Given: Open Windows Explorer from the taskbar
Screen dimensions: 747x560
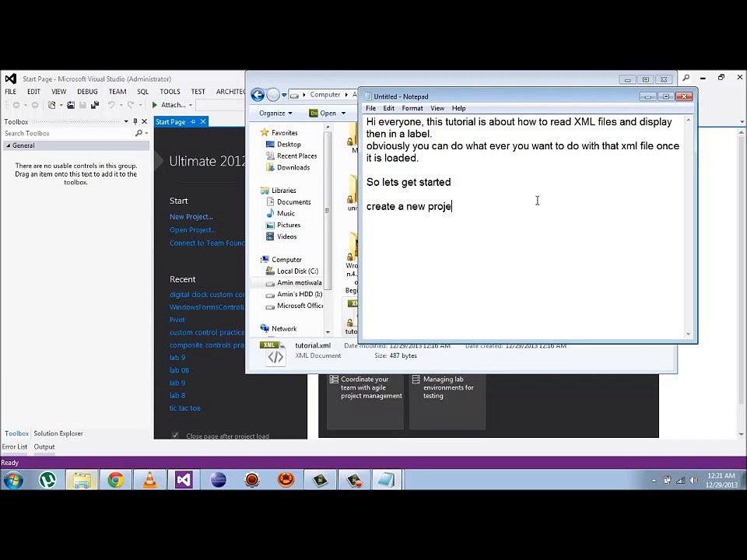Looking at the screenshot, I should pyautogui.click(x=82, y=480).
